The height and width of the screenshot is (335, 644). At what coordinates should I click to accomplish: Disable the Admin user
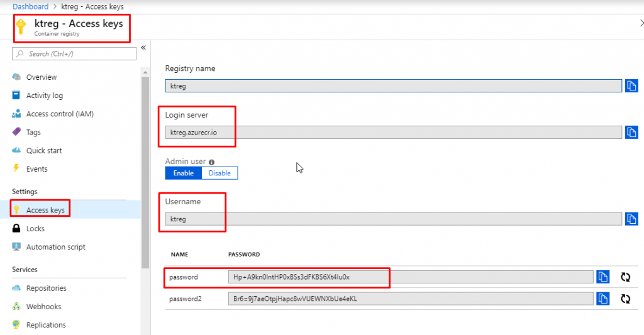pos(219,173)
